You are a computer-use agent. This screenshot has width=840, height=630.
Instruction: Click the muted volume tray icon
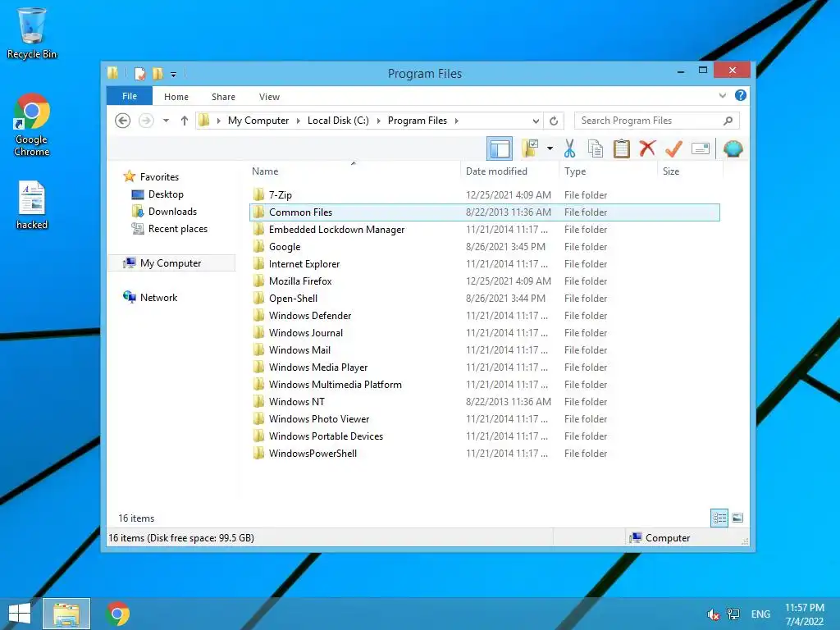713,614
